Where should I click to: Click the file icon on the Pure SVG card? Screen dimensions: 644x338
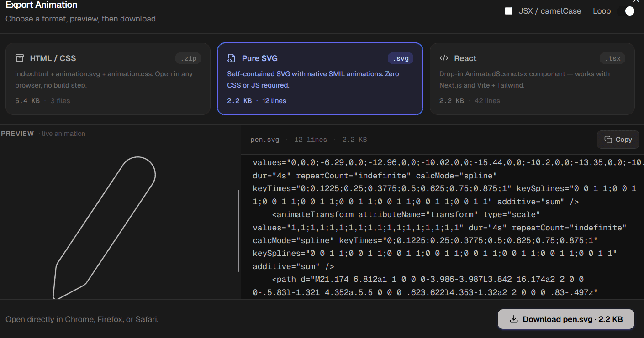point(232,58)
